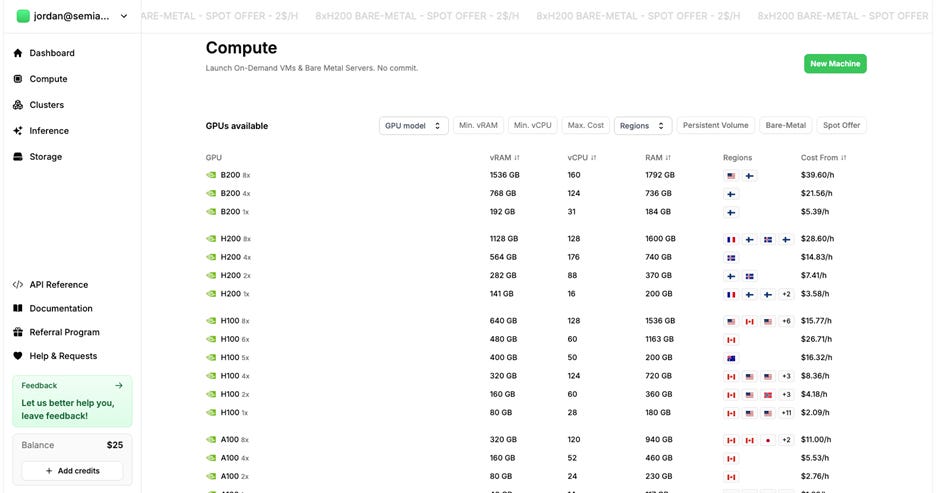This screenshot has width=936, height=493.
Task: Click the New Machine button
Action: [835, 64]
